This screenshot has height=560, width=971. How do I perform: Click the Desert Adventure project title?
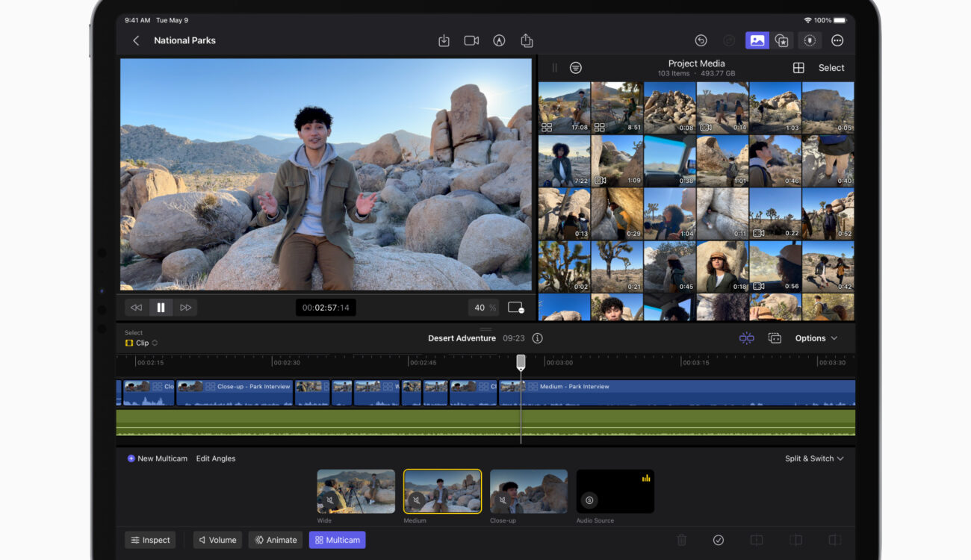[x=462, y=338]
